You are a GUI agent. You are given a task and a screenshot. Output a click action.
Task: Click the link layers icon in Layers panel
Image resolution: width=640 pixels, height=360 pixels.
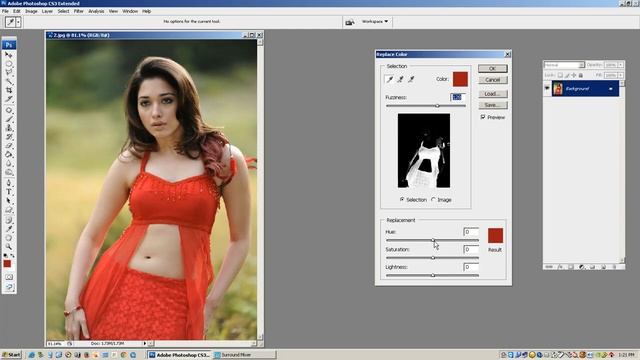coord(549,267)
